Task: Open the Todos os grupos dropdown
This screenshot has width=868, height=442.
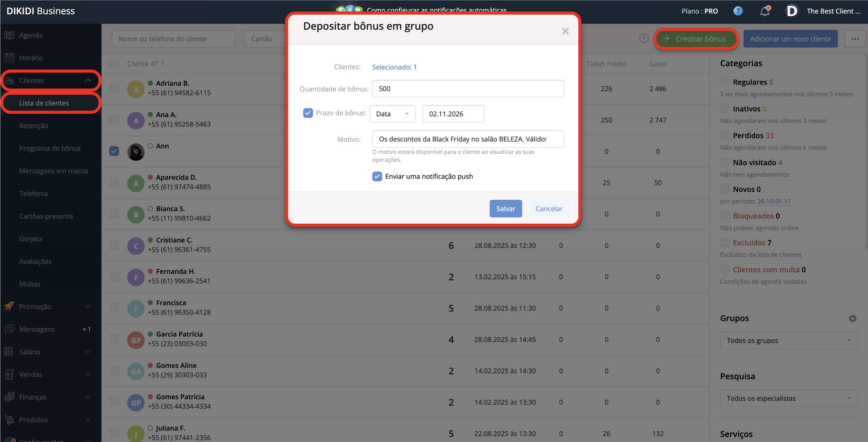Action: (788, 341)
